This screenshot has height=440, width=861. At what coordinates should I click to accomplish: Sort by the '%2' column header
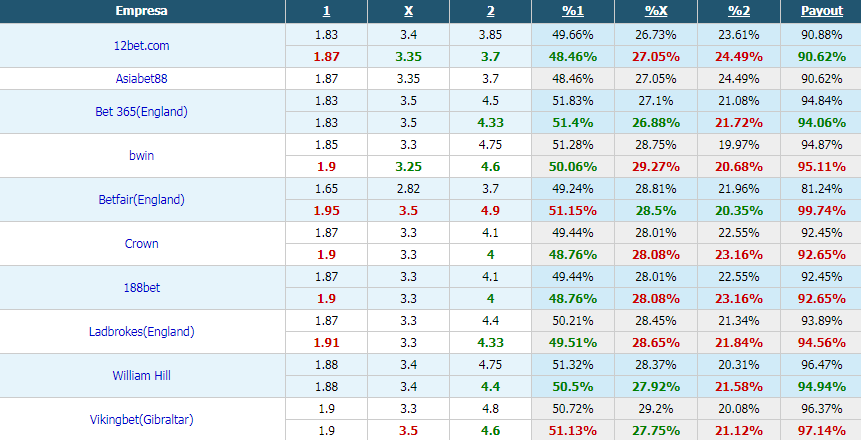(739, 11)
